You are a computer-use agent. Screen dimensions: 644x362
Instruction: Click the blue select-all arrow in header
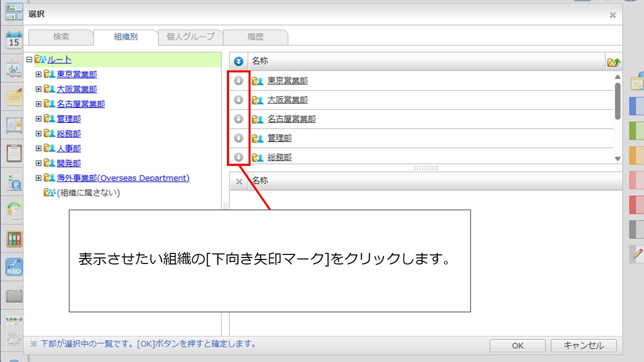tap(239, 61)
